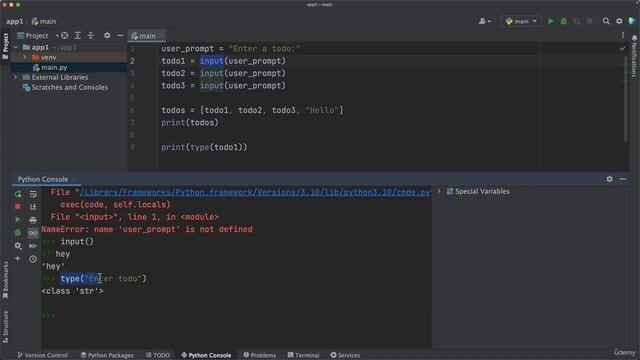Open the Version Control tool window
This screenshot has width=640, height=360.
coord(42,355)
